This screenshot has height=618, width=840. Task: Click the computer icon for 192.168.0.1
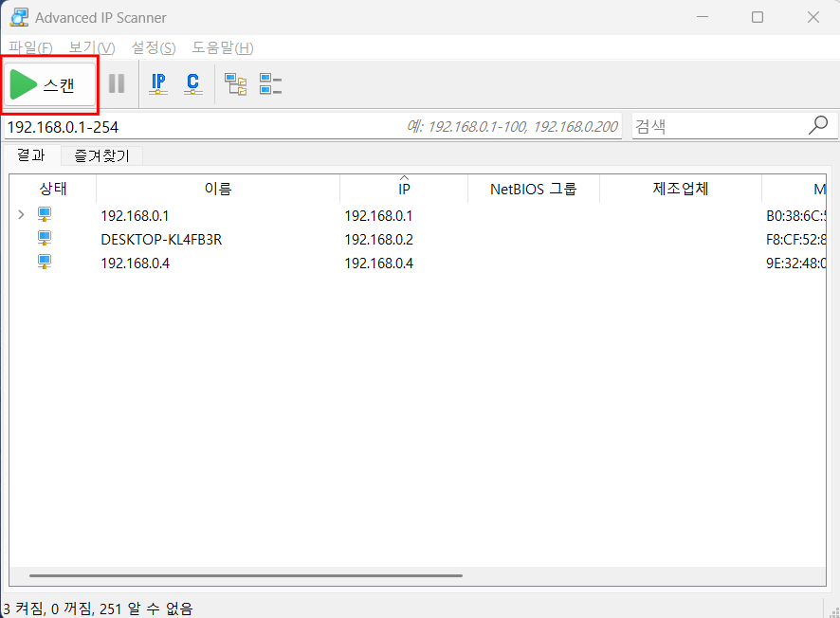pyautogui.click(x=45, y=215)
